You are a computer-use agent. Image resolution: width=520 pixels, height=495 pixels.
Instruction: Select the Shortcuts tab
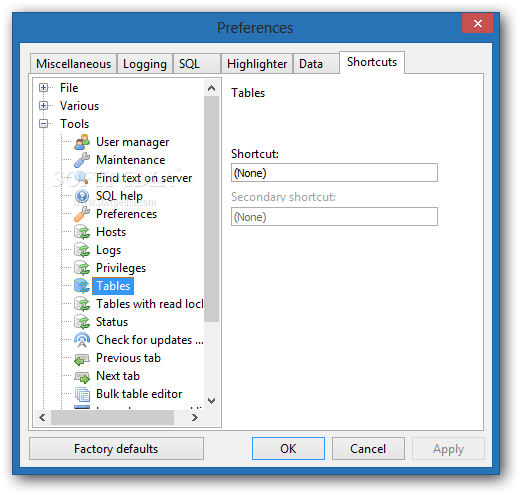pos(372,62)
